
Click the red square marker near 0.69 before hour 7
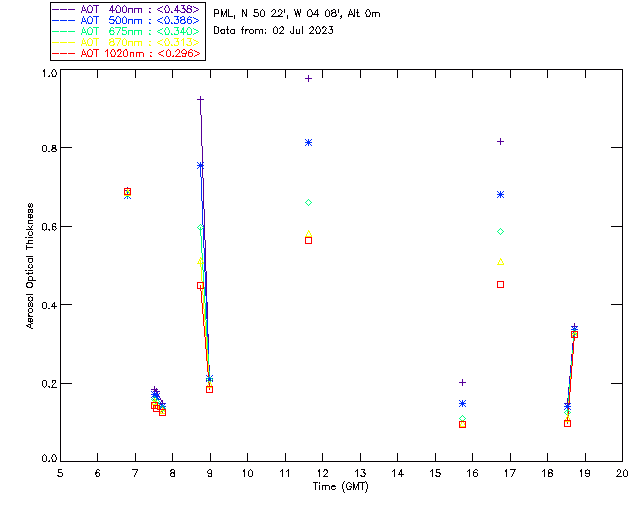127,191
